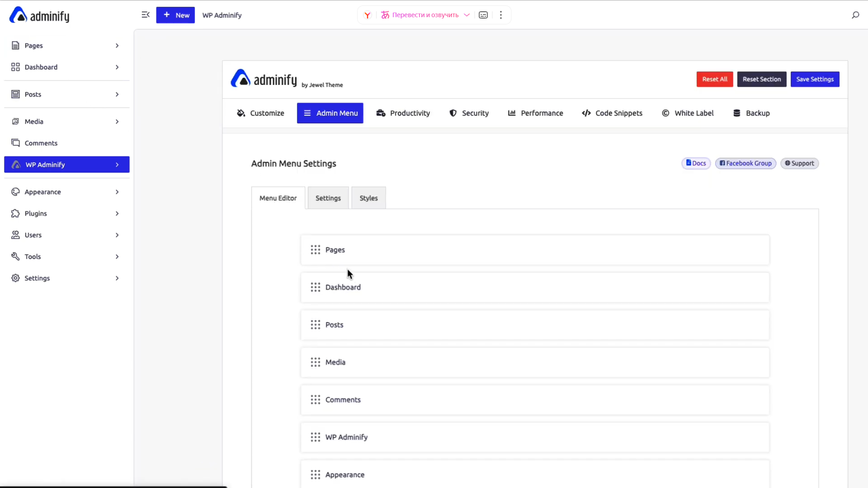The height and width of the screenshot is (488, 868).
Task: Expand the Settings sidebar chevron
Action: (117, 278)
